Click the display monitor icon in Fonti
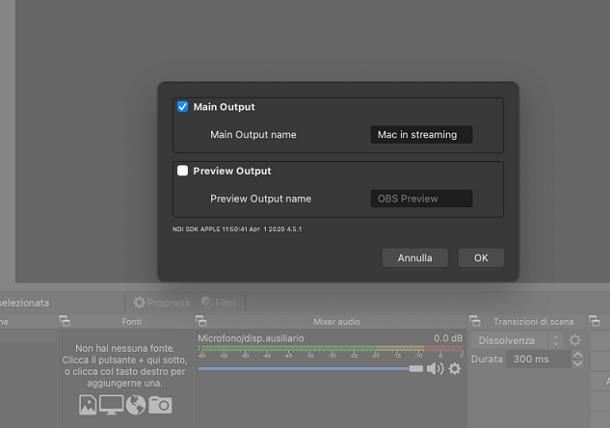 point(111,405)
